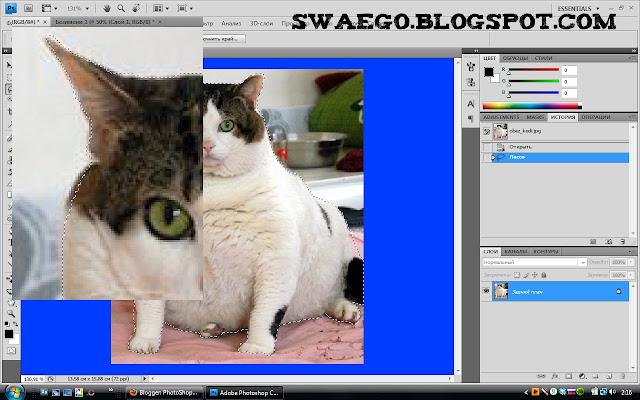Switch to Безымянное-1 document tab
Image resolution: width=640 pixels, height=400 pixels.
point(104,22)
